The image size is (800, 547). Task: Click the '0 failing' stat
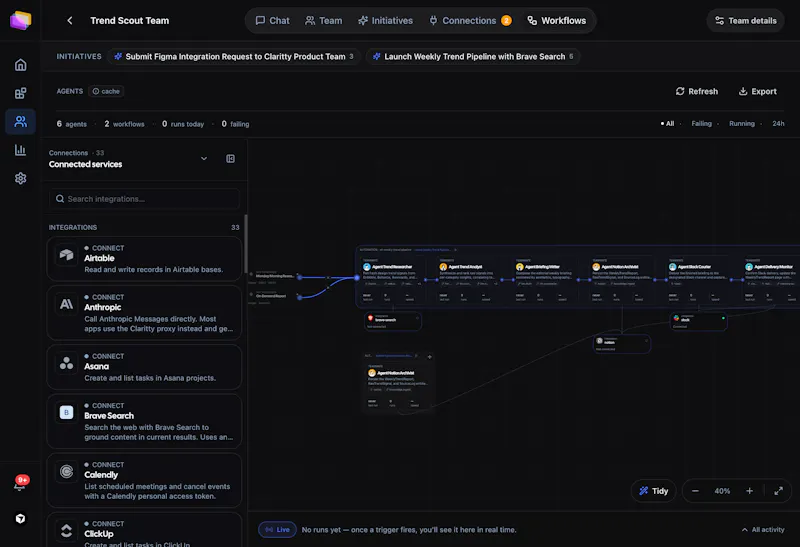[x=235, y=124]
